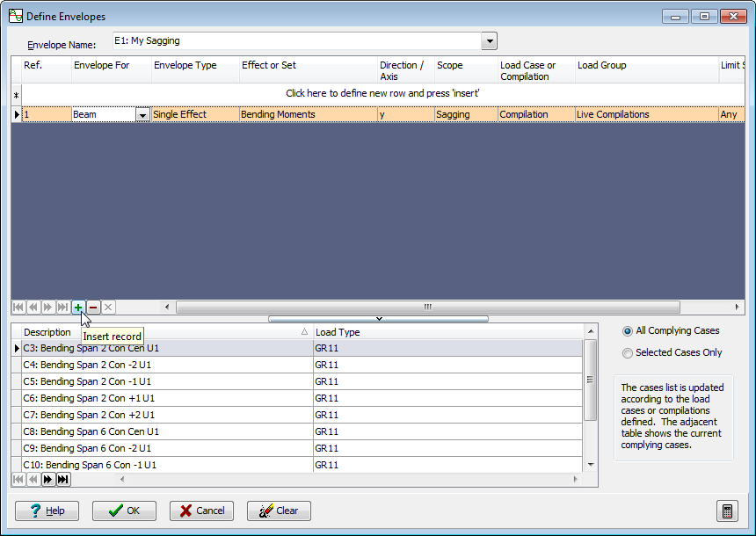Click the Insert record plus icon
Image resolution: width=756 pixels, height=536 pixels.
pos(78,307)
